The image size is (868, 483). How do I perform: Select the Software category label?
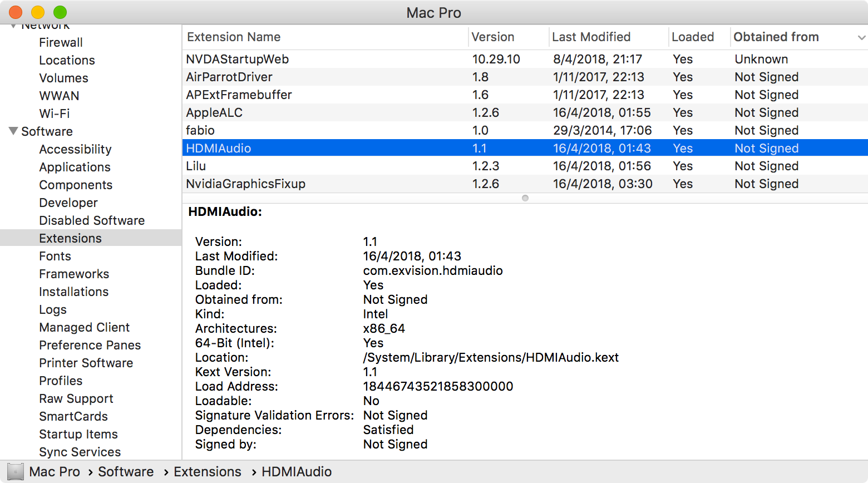pyautogui.click(x=47, y=131)
